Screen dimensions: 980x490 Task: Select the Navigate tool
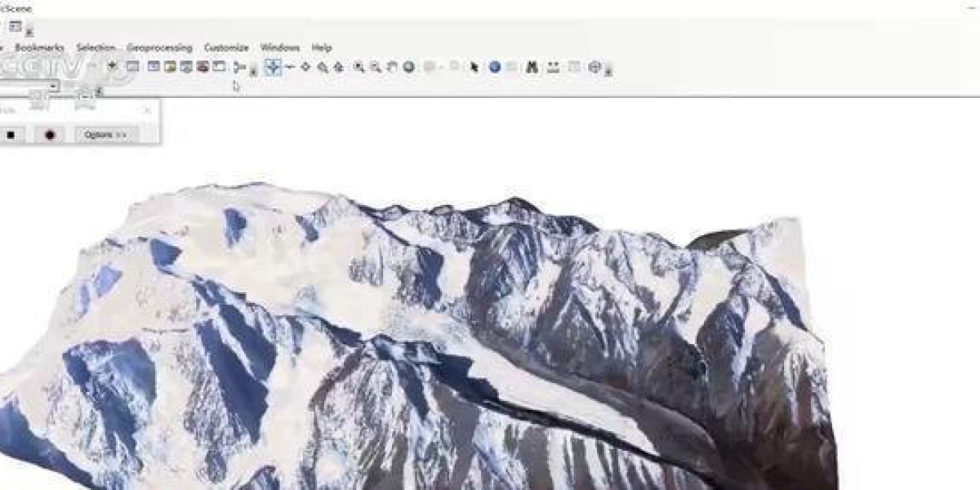tap(273, 67)
